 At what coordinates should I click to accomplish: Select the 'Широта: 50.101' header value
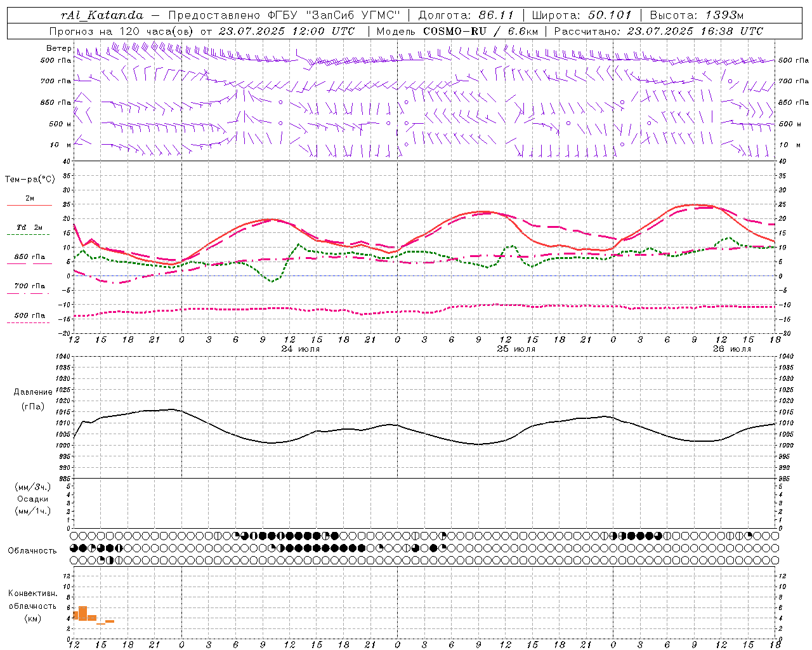tap(581, 15)
